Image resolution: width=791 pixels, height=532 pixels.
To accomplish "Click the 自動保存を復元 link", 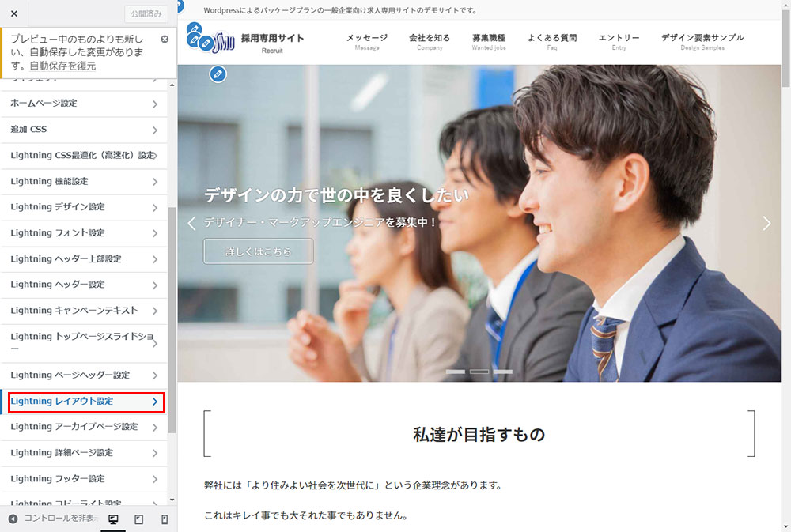I will pyautogui.click(x=63, y=66).
